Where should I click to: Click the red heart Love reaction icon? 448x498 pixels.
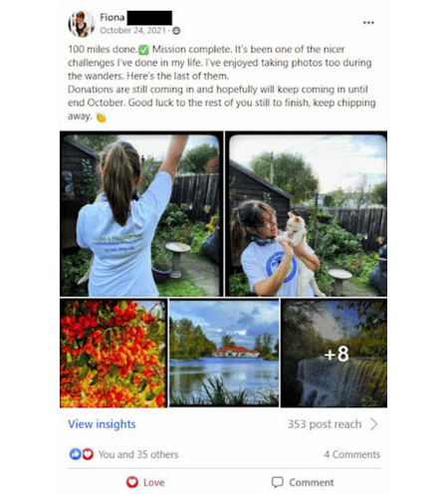pyautogui.click(x=88, y=454)
